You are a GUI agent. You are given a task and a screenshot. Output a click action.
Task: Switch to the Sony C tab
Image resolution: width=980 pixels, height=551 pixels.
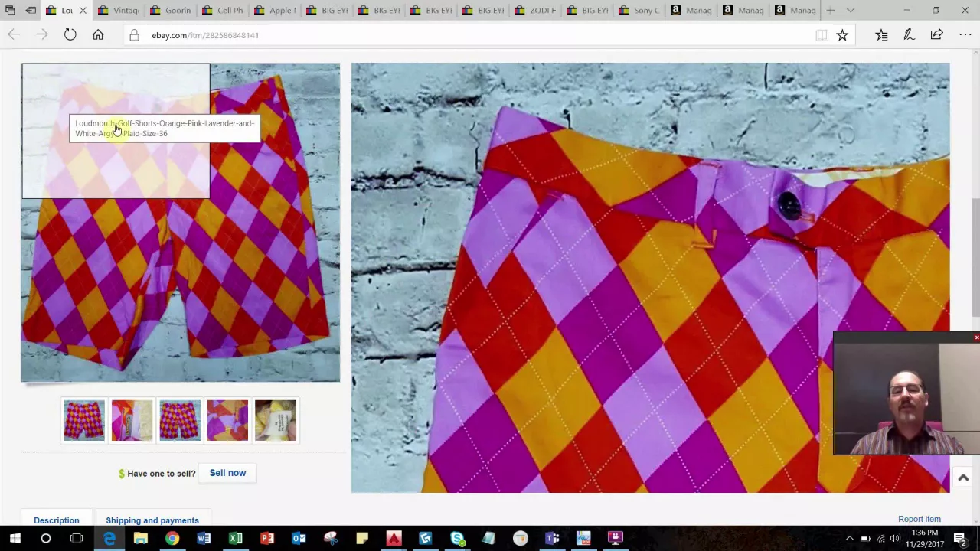tap(639, 11)
